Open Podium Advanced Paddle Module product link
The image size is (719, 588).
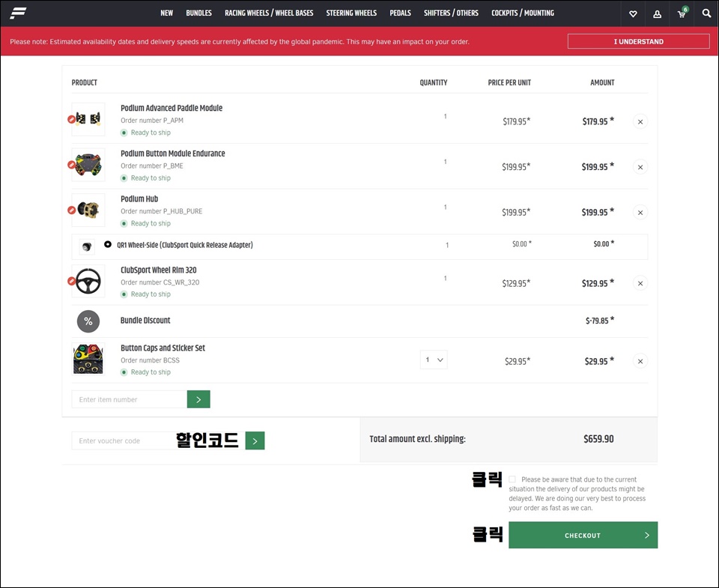(172, 108)
